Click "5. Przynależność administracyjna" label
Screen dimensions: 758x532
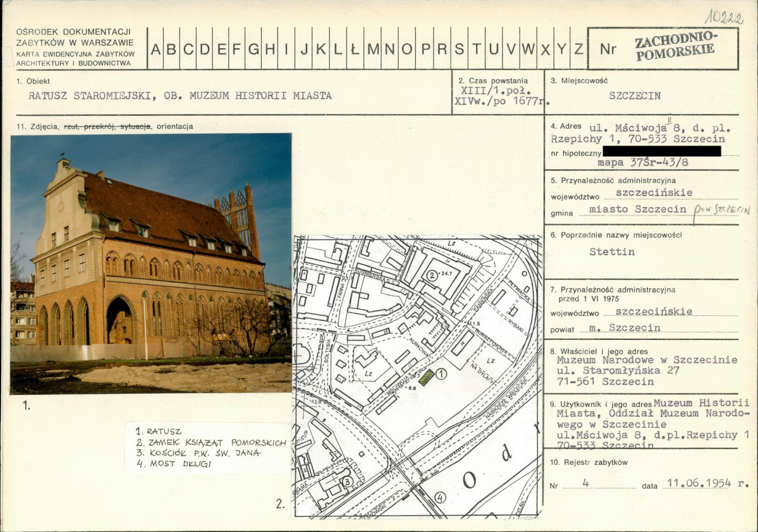coord(613,181)
